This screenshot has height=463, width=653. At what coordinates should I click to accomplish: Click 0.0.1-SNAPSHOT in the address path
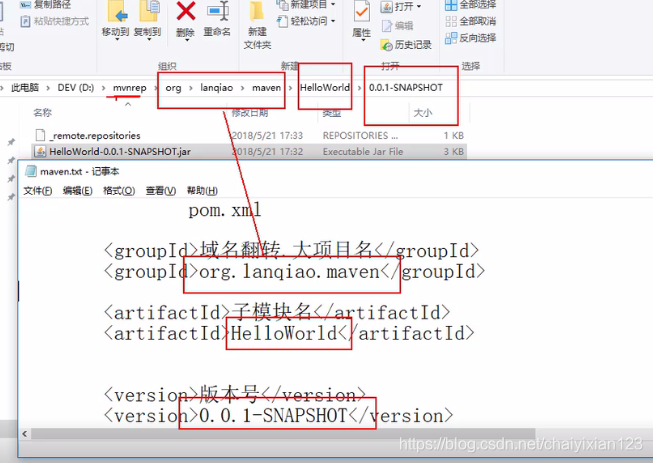click(406, 87)
